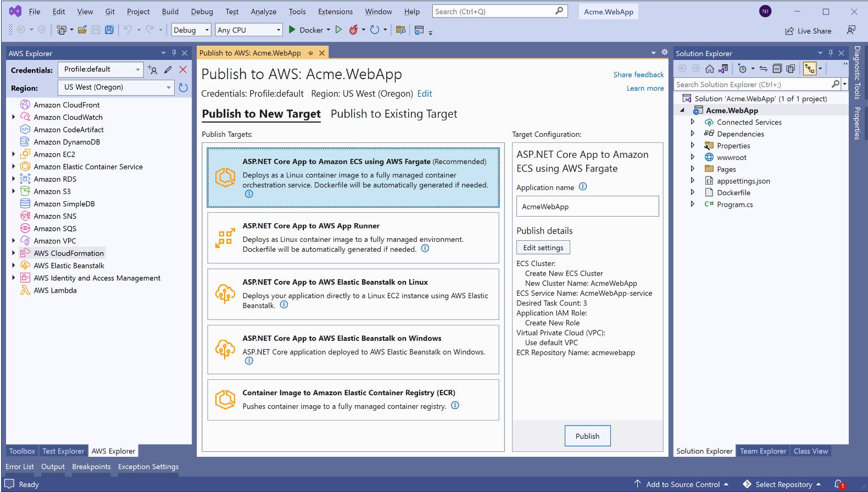Click the Edit settings button
The height and width of the screenshot is (492, 868).
pyautogui.click(x=543, y=247)
